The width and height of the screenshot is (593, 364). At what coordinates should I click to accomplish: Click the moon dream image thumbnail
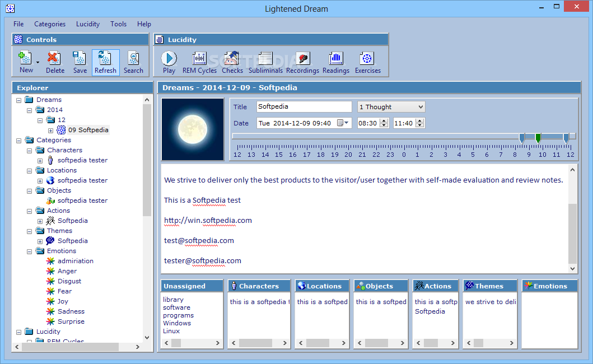[x=193, y=129]
